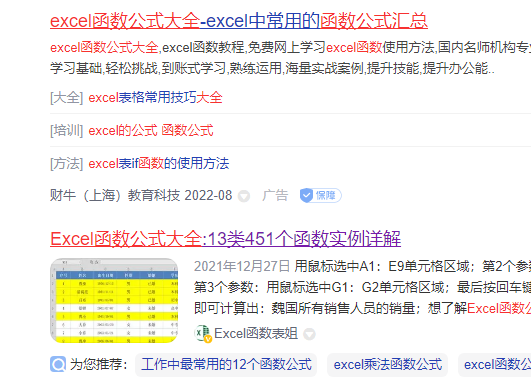
Task: Click the [方法] tag label
Action: 66,164
